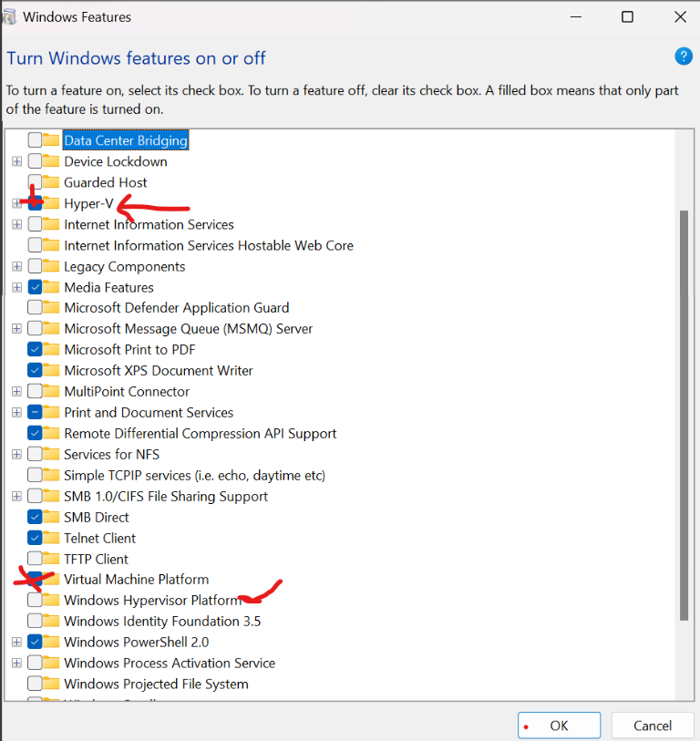Image resolution: width=700 pixels, height=741 pixels.
Task: Open the help question mark icon
Action: point(683,57)
